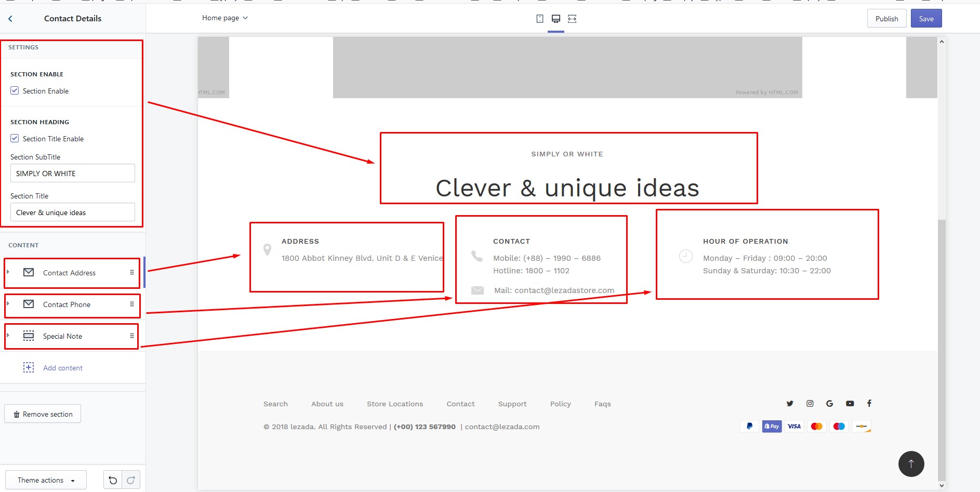The height and width of the screenshot is (492, 980).
Task: Toggle the Section Title Enable checkbox
Action: [x=15, y=139]
